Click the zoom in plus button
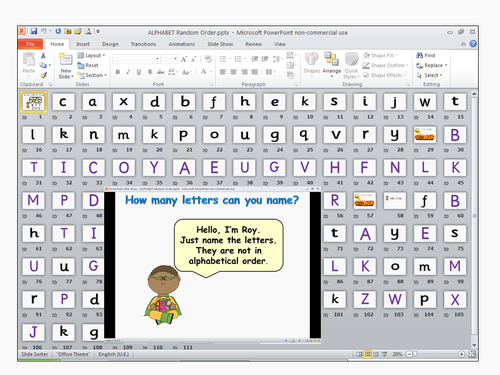The height and width of the screenshot is (375, 500). 461,354
